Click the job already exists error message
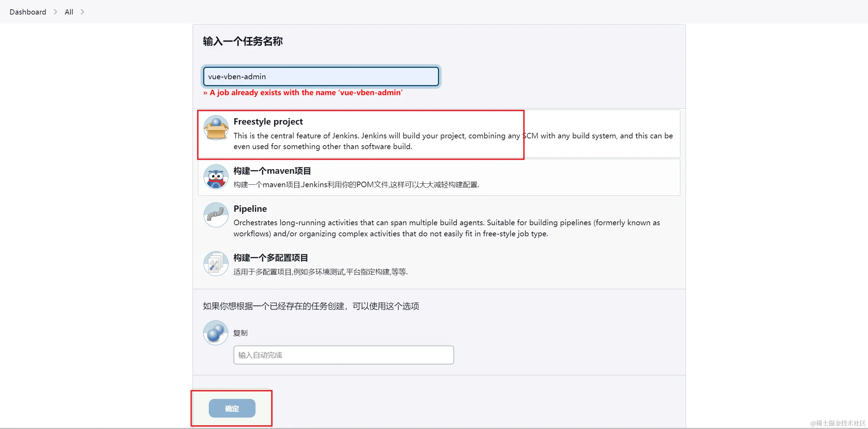Image resolution: width=868 pixels, height=429 pixels. 303,93
